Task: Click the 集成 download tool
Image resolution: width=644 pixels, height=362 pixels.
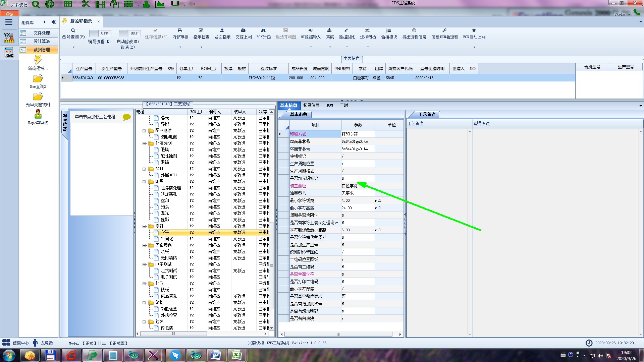Action: 330,34
